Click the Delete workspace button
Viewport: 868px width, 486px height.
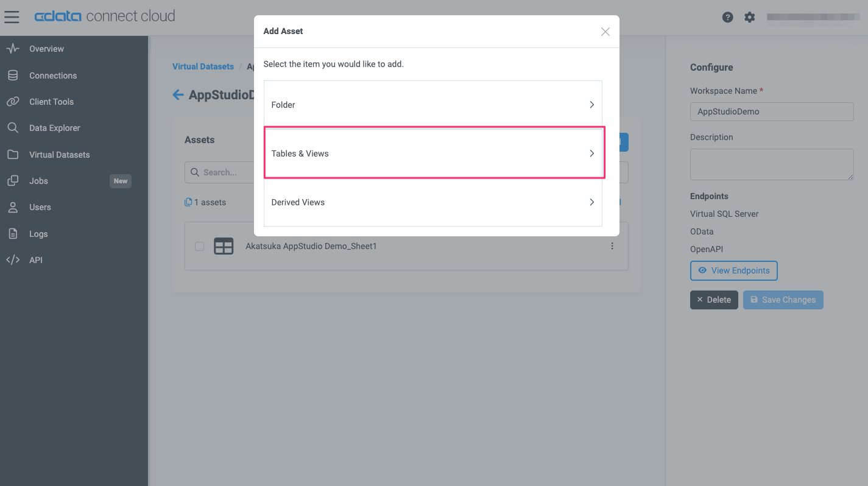(714, 300)
